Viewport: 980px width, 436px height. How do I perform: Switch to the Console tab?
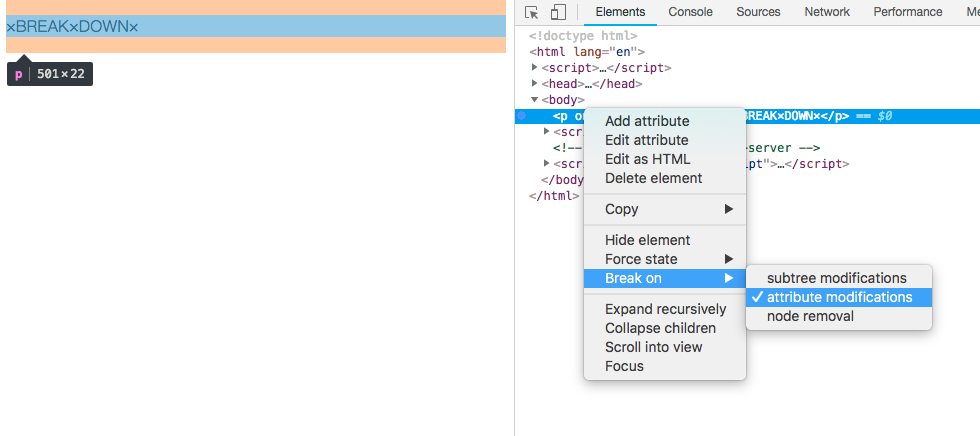click(690, 12)
